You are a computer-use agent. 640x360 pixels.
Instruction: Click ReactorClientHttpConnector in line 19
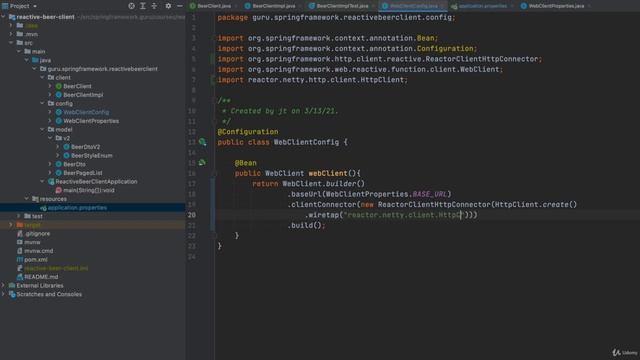[x=433, y=204]
